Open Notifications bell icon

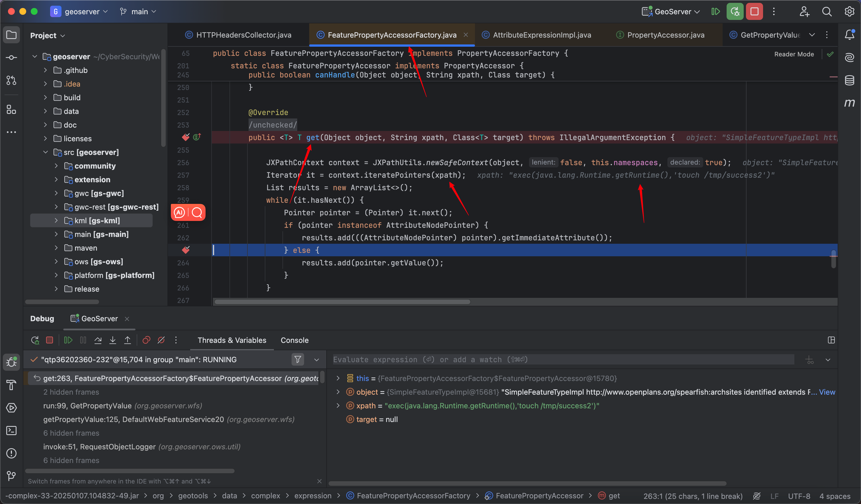(849, 34)
